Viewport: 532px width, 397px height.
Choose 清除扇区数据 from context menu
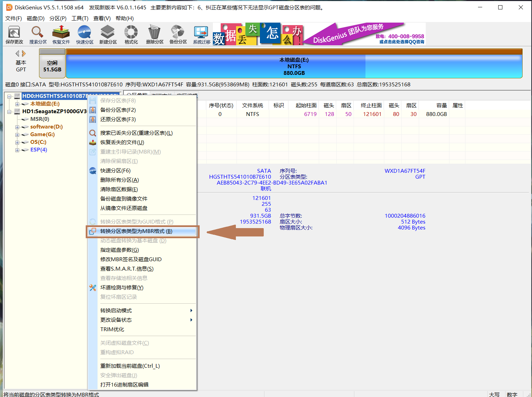point(142,189)
